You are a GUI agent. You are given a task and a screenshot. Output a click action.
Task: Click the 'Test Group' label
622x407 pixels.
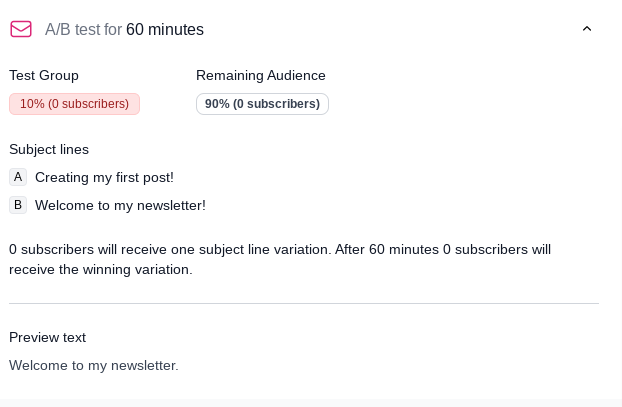click(44, 75)
